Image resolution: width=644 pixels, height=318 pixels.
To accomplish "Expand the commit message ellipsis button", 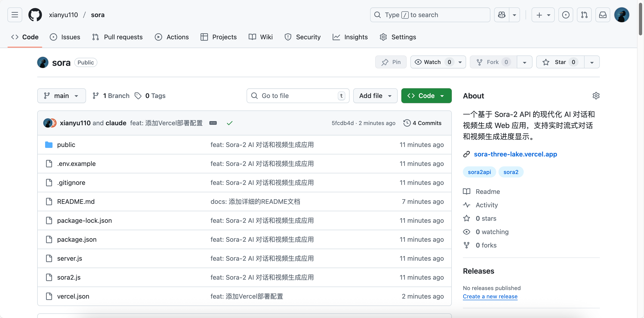I will [x=213, y=123].
